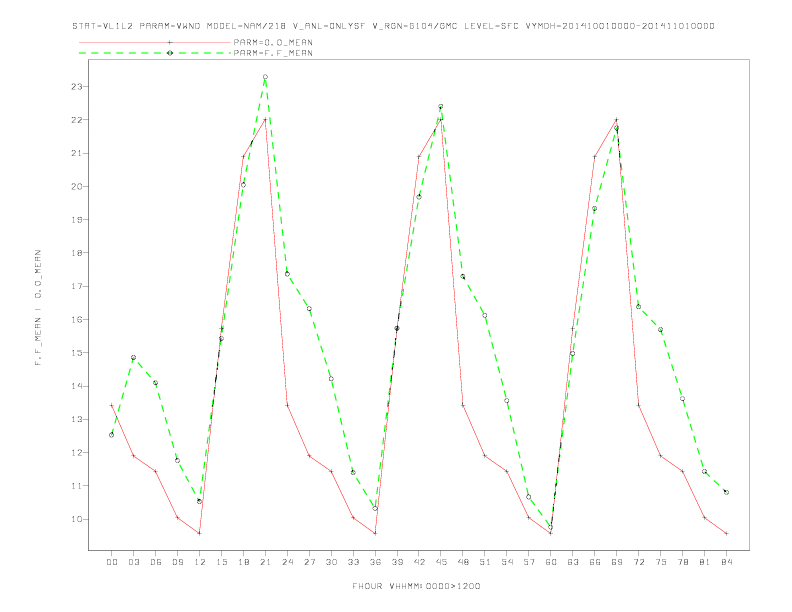792x612 pixels.
Task: Click y-axis tick label 22
Action: [x=77, y=120]
